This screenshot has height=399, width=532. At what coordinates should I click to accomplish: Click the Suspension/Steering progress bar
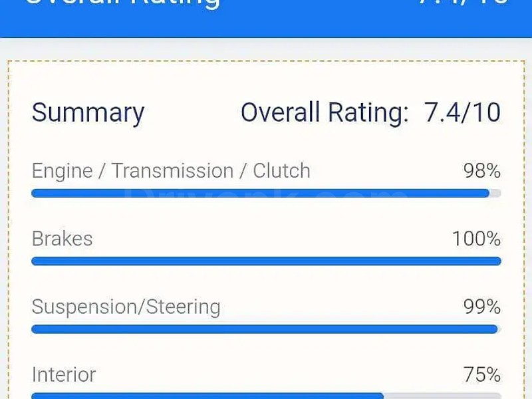[264, 329]
